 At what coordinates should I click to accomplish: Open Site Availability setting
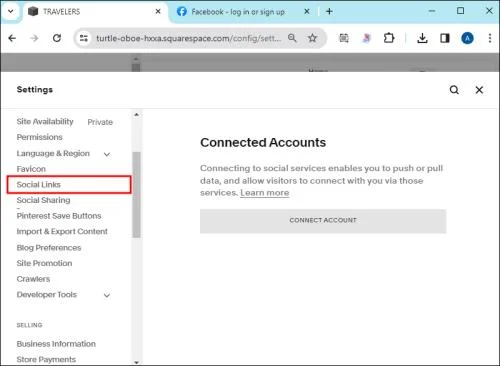[x=45, y=121]
